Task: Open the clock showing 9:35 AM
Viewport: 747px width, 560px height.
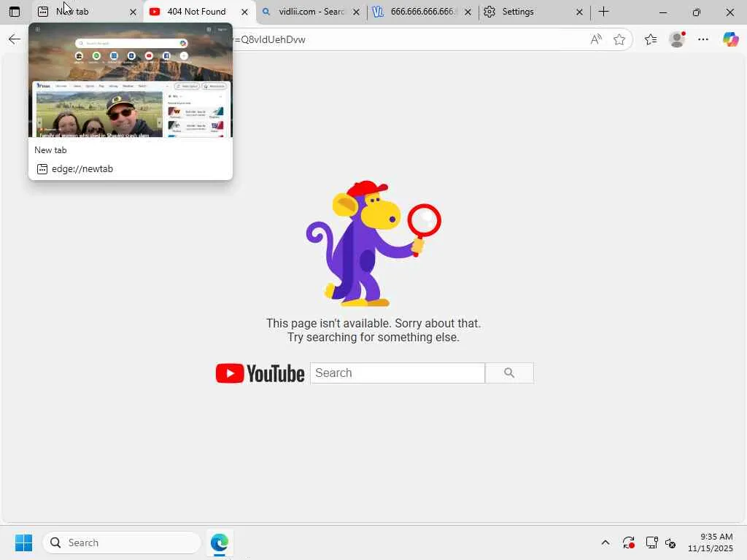Action: tap(710, 542)
